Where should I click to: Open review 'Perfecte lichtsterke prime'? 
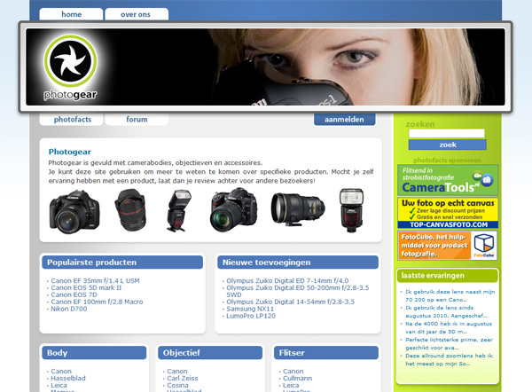click(x=449, y=344)
